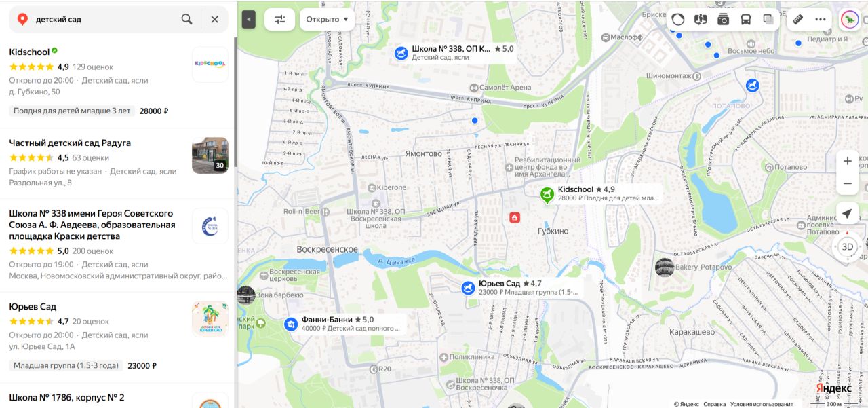
Task: Toggle public transport bus layer
Action: [x=746, y=19]
